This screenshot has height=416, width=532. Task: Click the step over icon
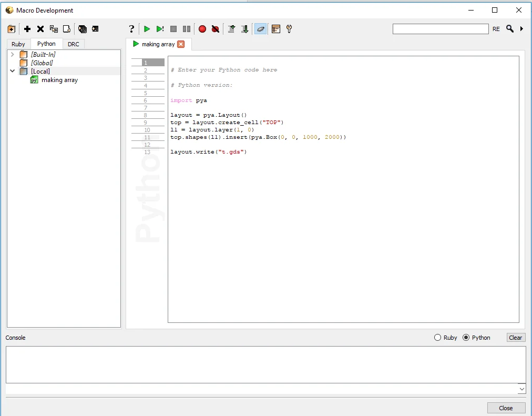(x=231, y=29)
